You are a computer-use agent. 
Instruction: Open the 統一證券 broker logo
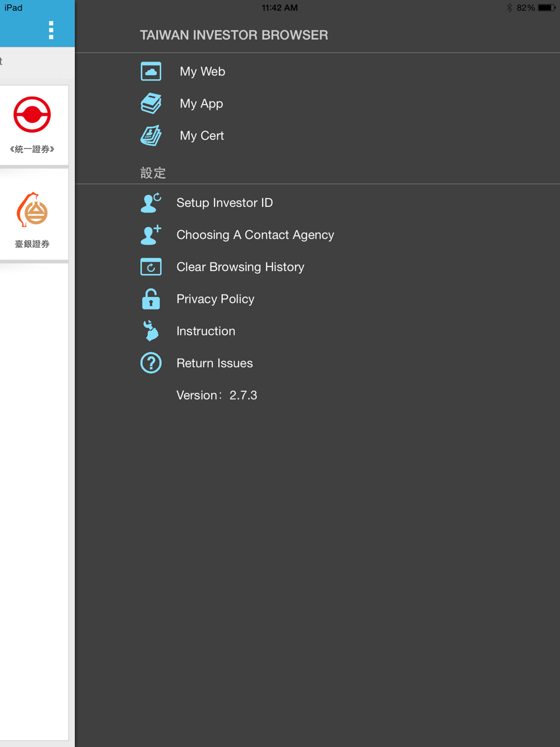pos(32,115)
